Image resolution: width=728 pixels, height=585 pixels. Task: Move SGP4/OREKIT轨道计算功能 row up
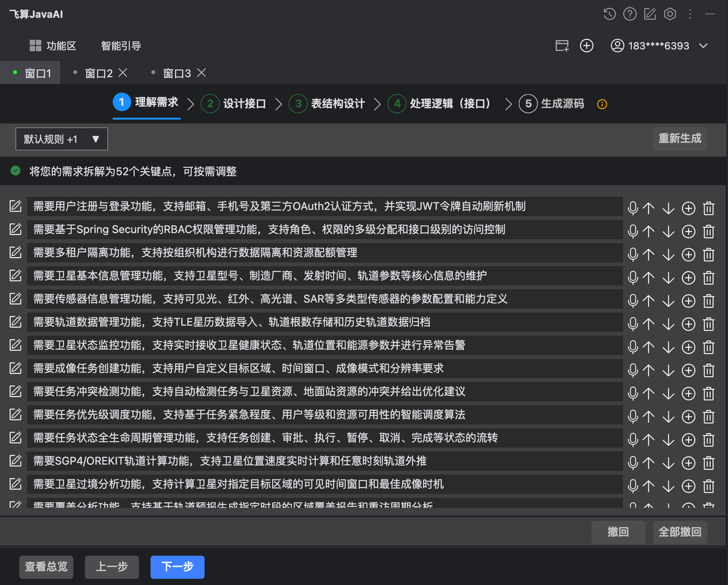[x=648, y=463]
